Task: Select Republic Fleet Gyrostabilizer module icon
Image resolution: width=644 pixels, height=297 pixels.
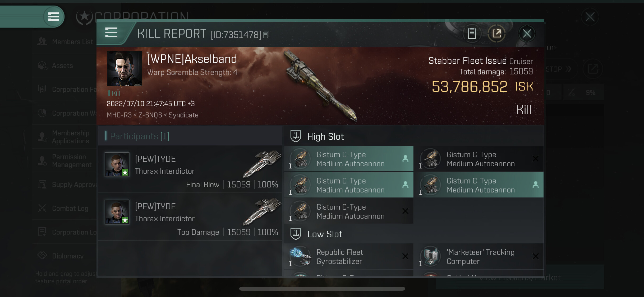Action: pos(300,256)
